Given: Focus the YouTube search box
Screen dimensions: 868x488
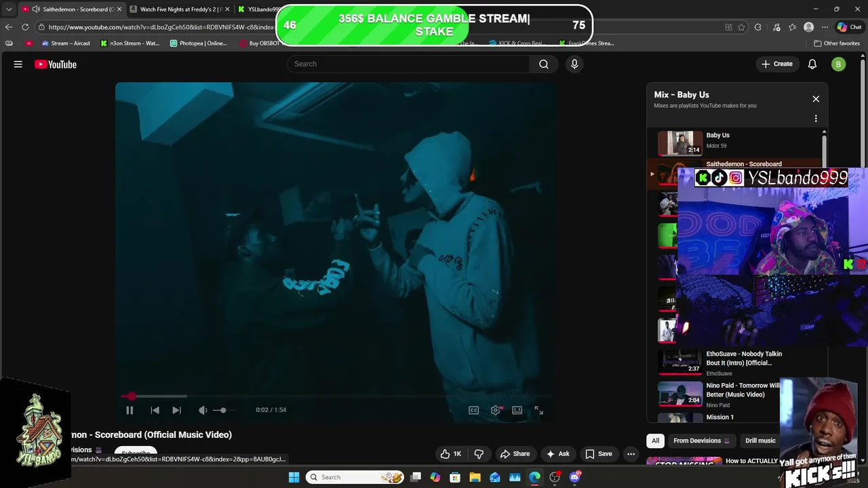Looking at the screenshot, I should [x=408, y=64].
